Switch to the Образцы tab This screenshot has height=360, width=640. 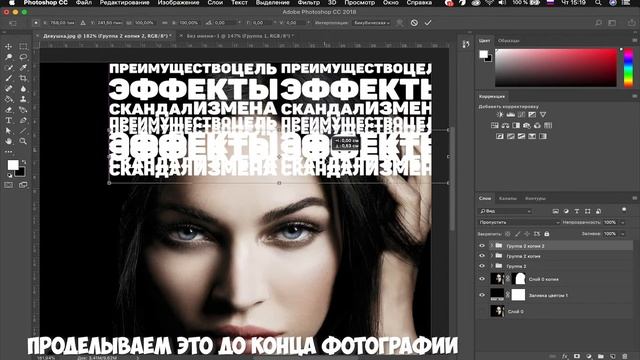coord(509,40)
